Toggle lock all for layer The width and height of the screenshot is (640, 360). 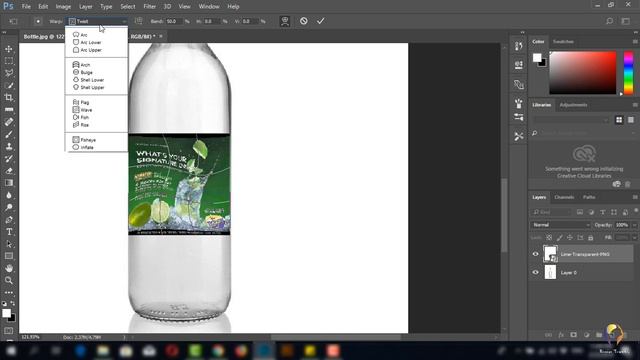point(591,238)
